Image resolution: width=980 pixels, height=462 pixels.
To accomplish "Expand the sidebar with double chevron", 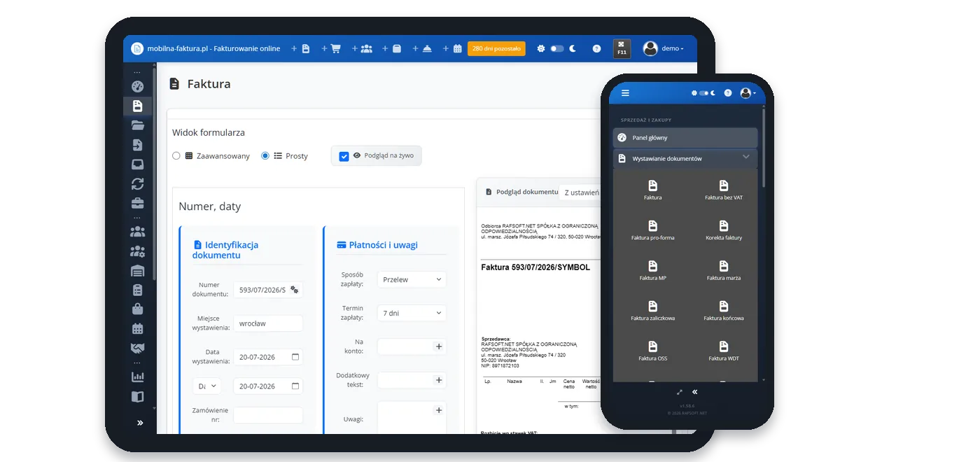I will [140, 423].
